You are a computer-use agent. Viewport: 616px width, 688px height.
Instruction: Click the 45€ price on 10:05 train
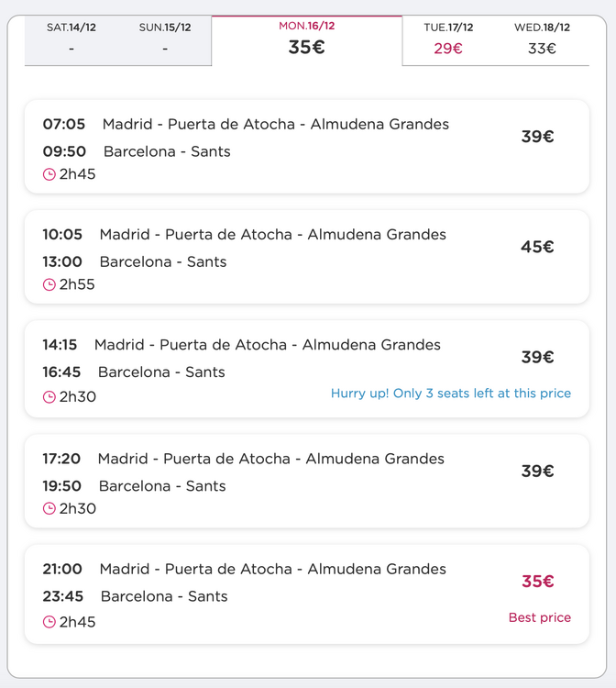point(537,247)
